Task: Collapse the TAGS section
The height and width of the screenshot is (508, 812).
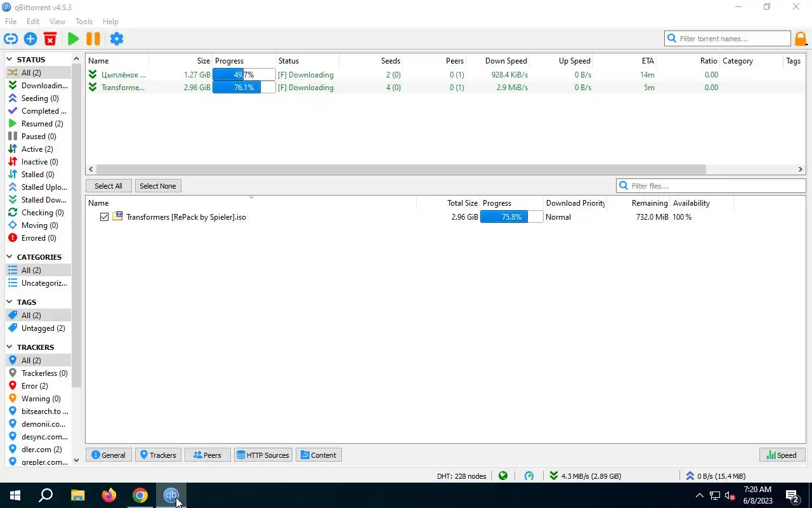Action: point(10,302)
